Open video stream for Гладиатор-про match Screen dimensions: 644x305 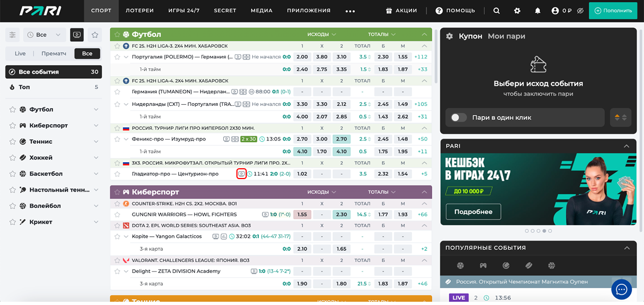click(242, 174)
